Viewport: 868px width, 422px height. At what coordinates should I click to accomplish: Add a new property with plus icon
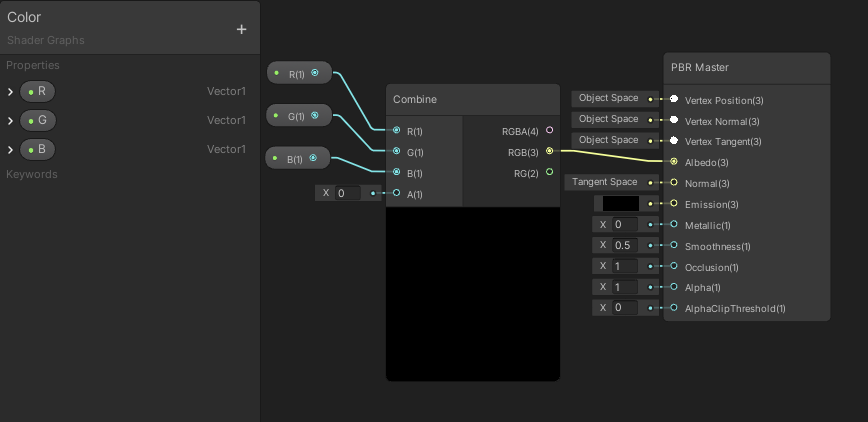241,29
